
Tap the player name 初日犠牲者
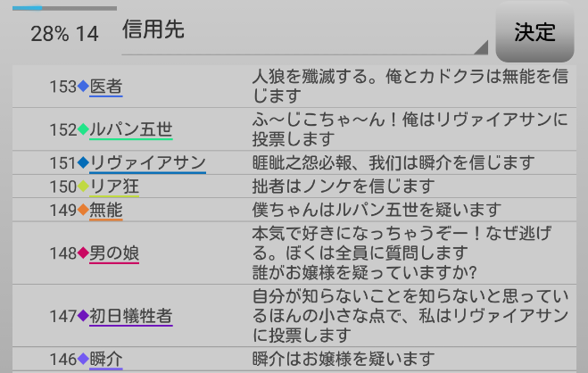(131, 316)
